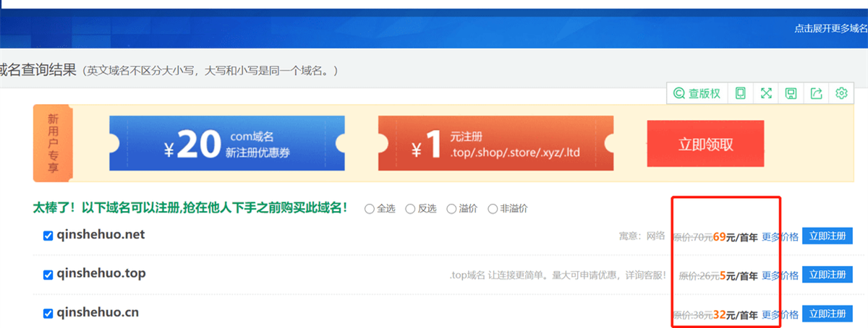Expand 点击展开更多域名 at top right
Screen dimensions: 868x328
tap(830, 29)
